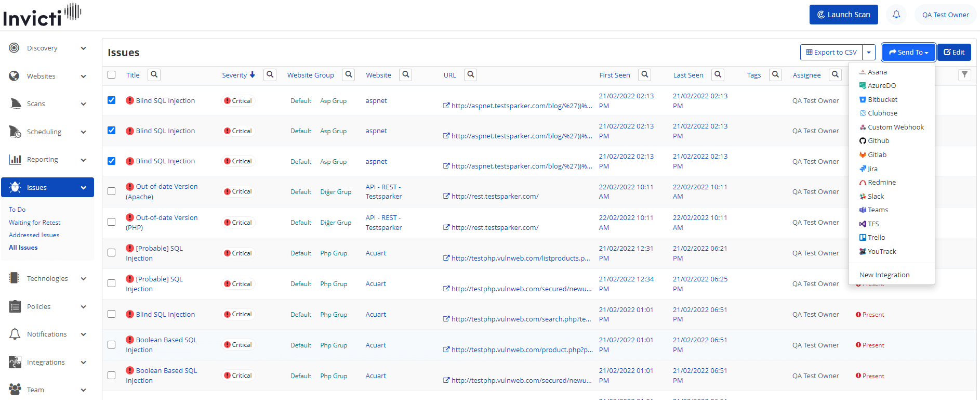Viewport: 980px width, 400px height.
Task: Click the Notifications sidebar bell icon
Action: pos(15,334)
